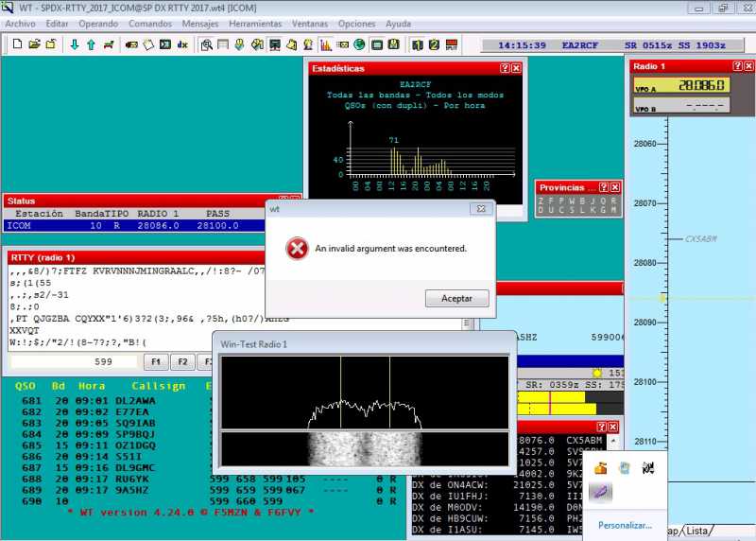Open the Archivo menu

coord(20,24)
